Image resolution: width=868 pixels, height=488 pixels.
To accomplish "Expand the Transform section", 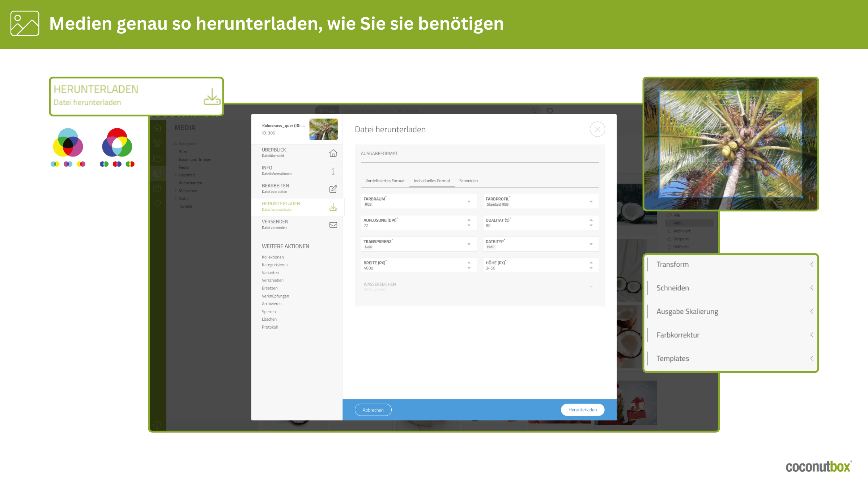I will click(x=812, y=264).
